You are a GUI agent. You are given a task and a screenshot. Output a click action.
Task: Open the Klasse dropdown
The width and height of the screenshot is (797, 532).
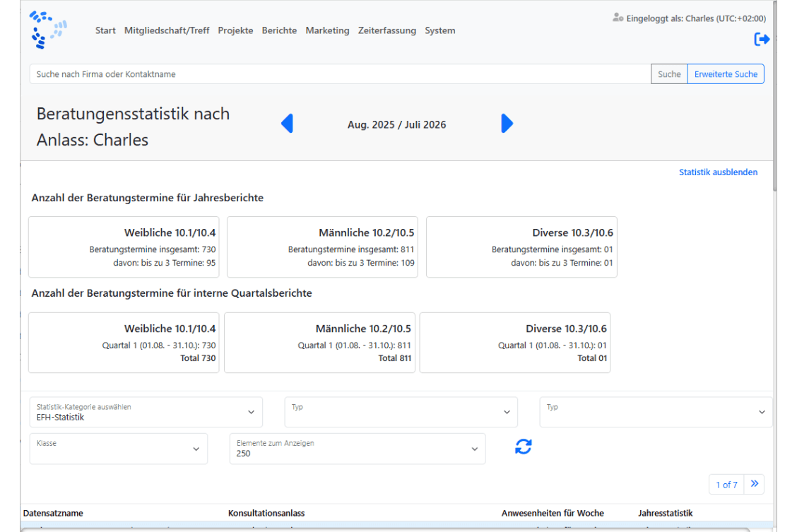tap(119, 449)
